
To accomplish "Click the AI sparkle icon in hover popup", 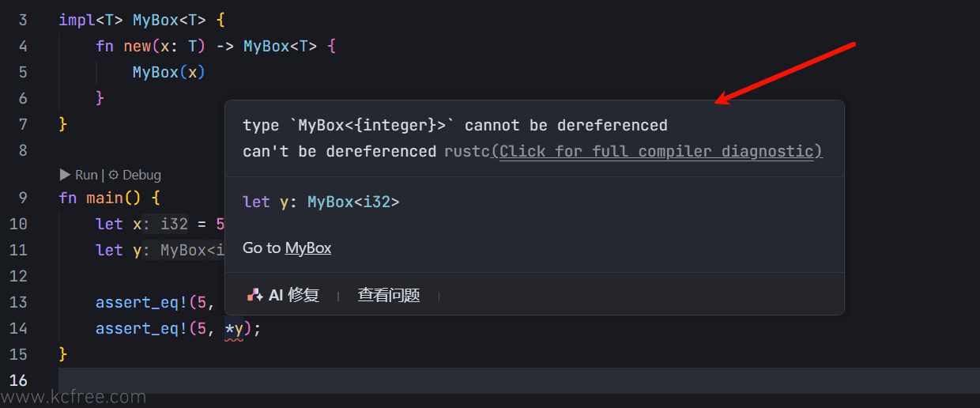I will pos(254,295).
